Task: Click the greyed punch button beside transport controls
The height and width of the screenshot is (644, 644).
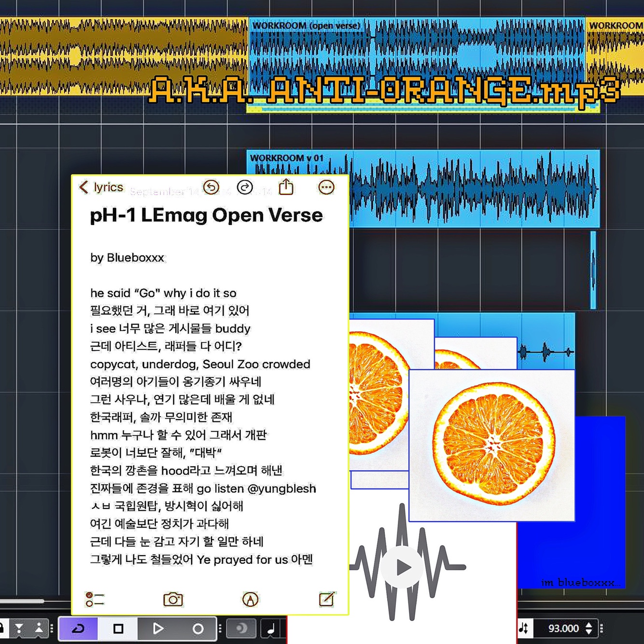Action: click(x=241, y=629)
